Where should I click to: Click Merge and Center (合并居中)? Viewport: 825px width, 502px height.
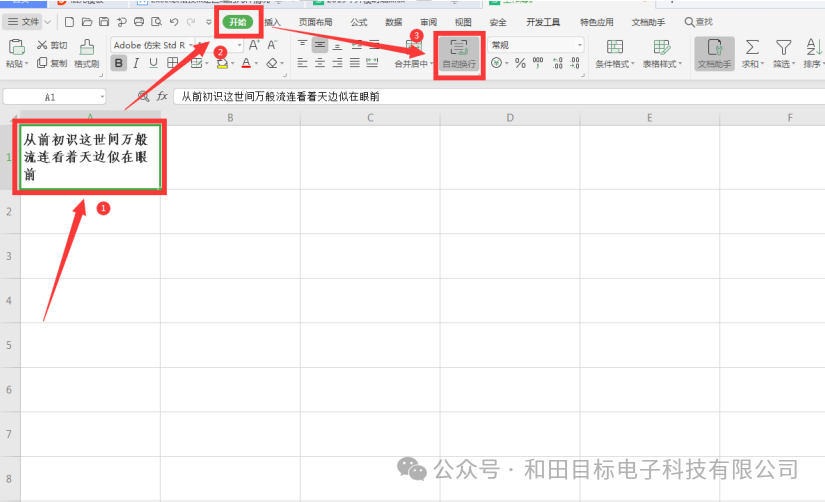click(414, 54)
